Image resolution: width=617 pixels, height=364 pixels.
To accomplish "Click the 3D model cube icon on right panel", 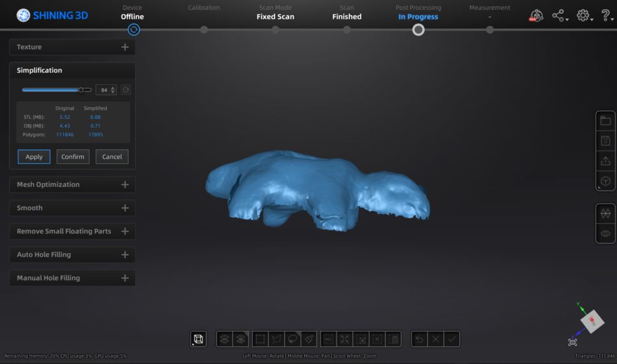I will point(605,181).
